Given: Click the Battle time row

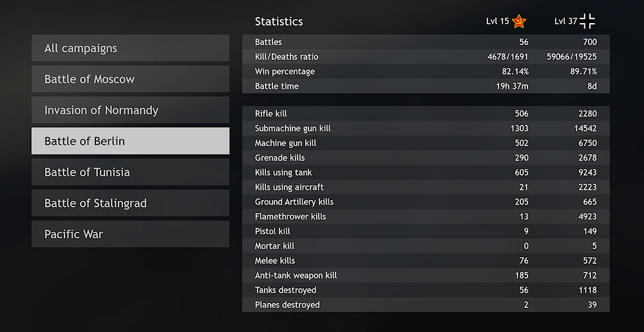Looking at the screenshot, I should pos(425,86).
